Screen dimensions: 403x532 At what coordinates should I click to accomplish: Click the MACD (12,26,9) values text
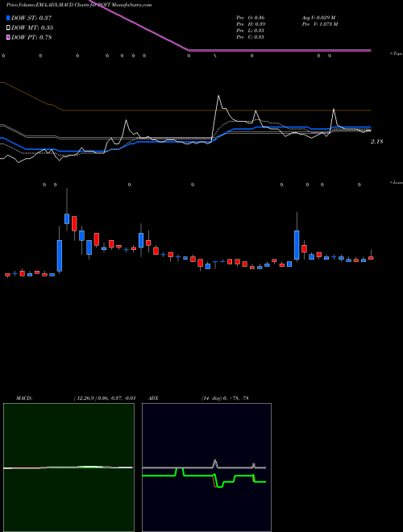105,398
